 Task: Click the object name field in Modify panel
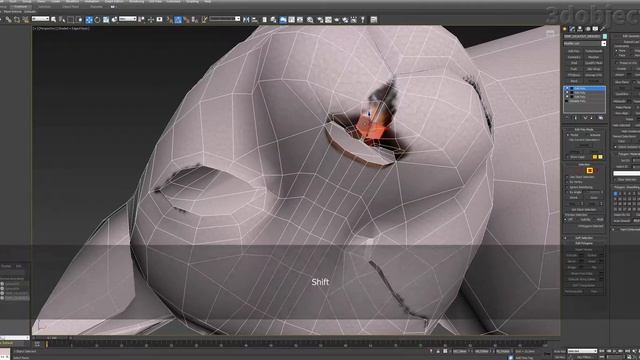pyautogui.click(x=582, y=36)
